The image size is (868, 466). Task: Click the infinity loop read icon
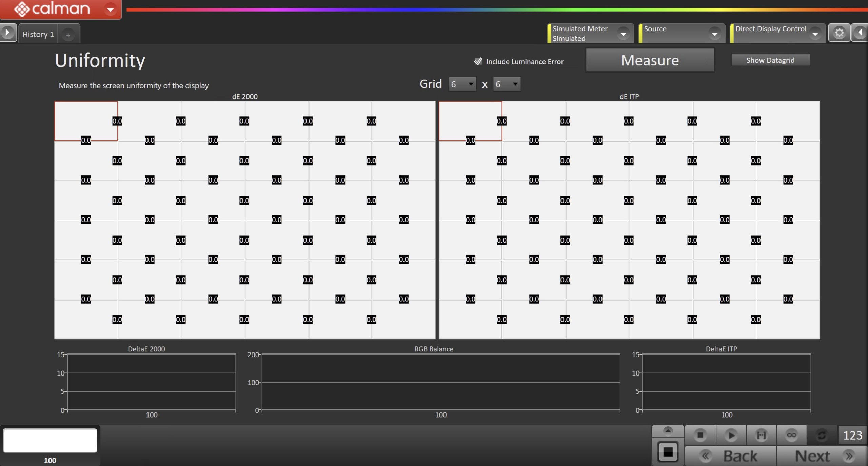click(x=791, y=435)
